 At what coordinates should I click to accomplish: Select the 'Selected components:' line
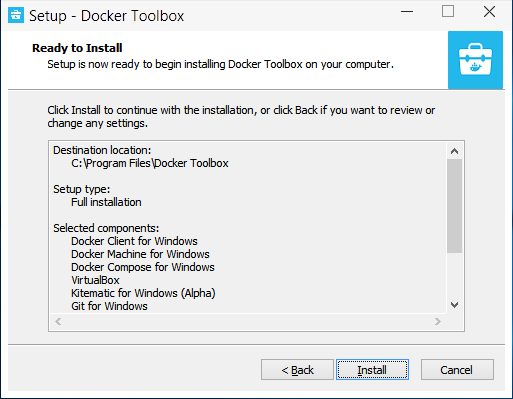click(106, 228)
